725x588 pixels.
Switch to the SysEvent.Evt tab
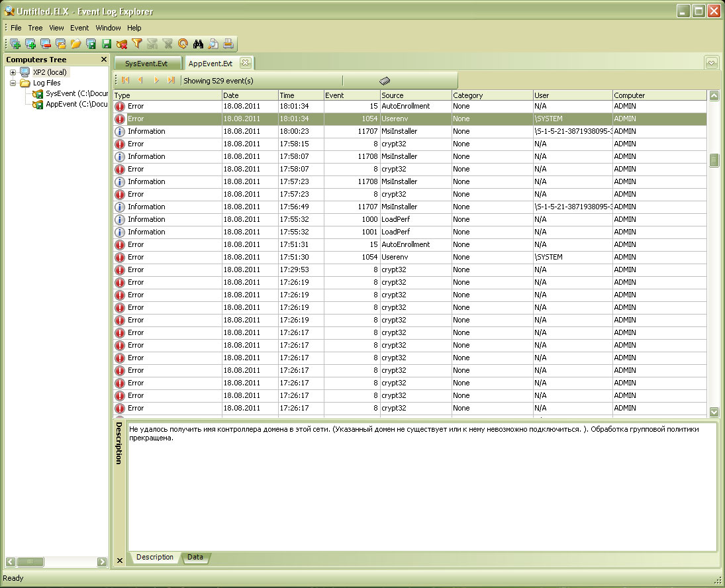point(146,64)
